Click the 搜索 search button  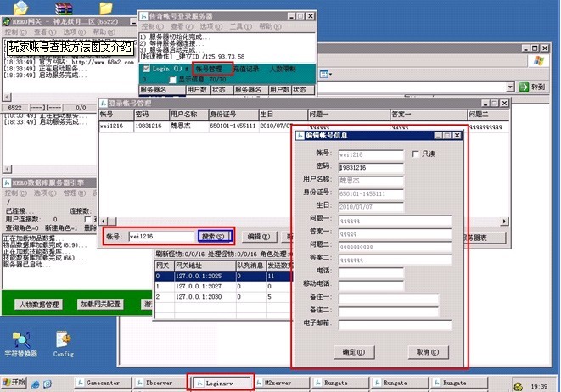click(213, 237)
